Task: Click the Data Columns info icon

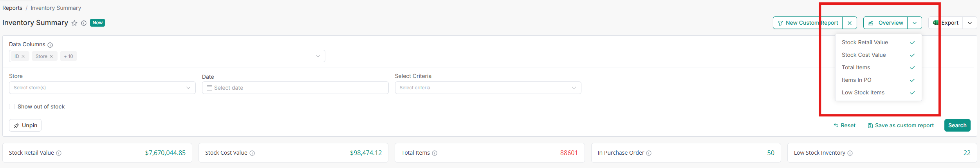Action: point(50,45)
